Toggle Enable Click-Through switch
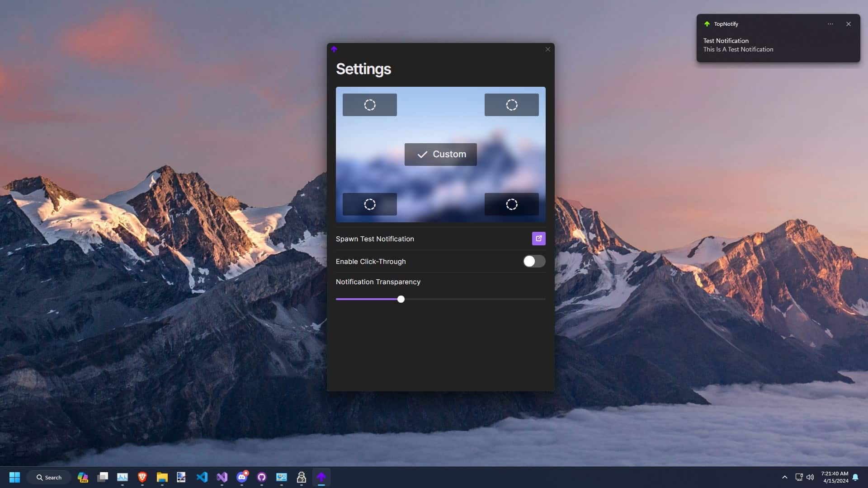This screenshot has width=868, height=488. (x=533, y=261)
